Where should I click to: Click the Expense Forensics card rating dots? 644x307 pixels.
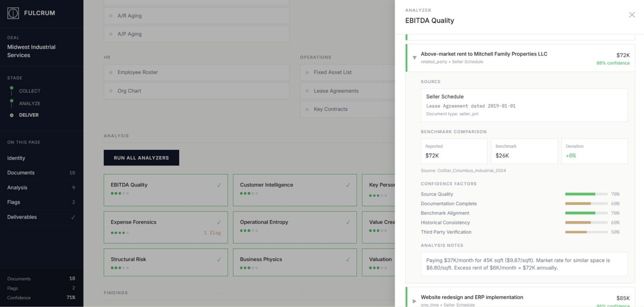pyautogui.click(x=120, y=233)
